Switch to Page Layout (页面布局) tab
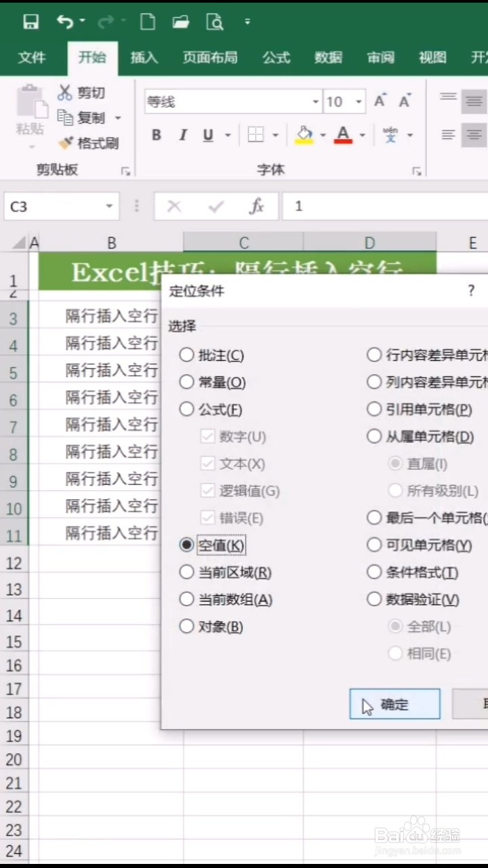The width and height of the screenshot is (488, 868). tap(210, 58)
